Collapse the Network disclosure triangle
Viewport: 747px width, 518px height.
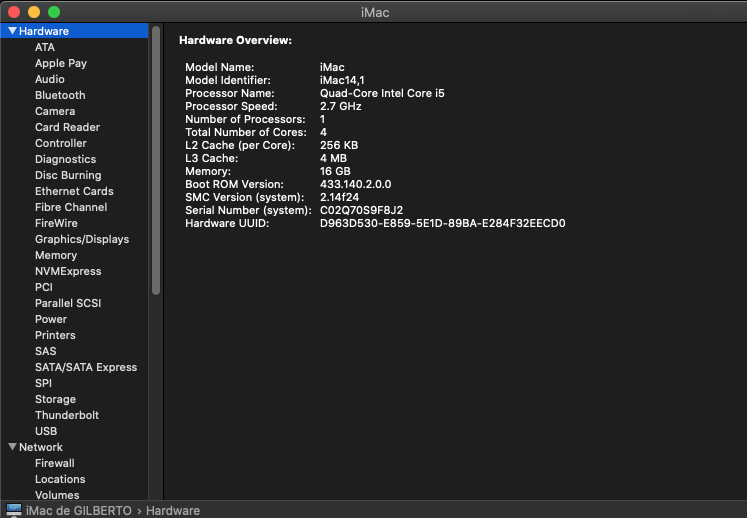coord(12,447)
